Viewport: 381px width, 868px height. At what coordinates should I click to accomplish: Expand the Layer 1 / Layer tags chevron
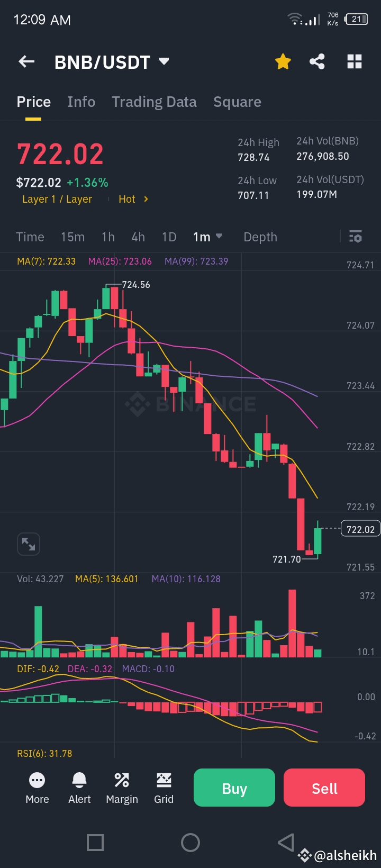pyautogui.click(x=146, y=199)
